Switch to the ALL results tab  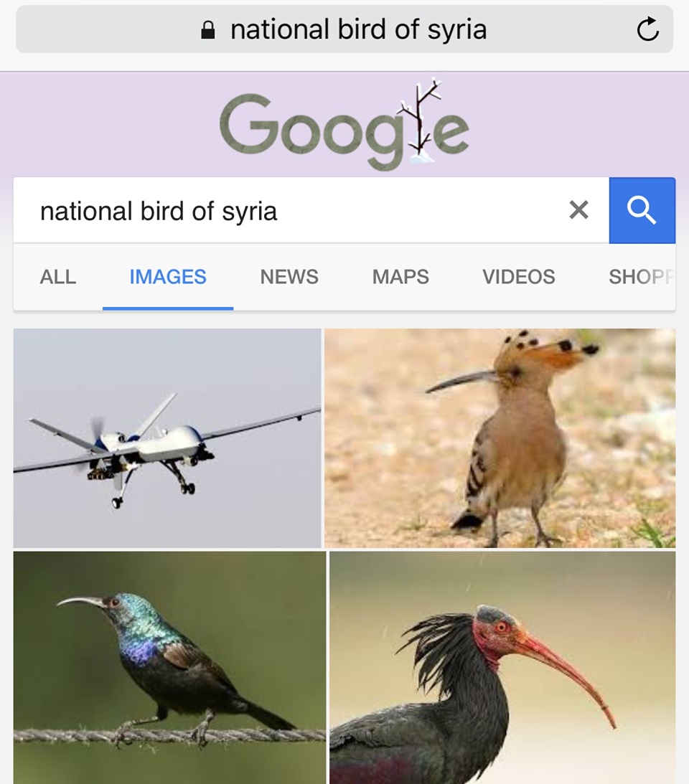pyautogui.click(x=58, y=276)
